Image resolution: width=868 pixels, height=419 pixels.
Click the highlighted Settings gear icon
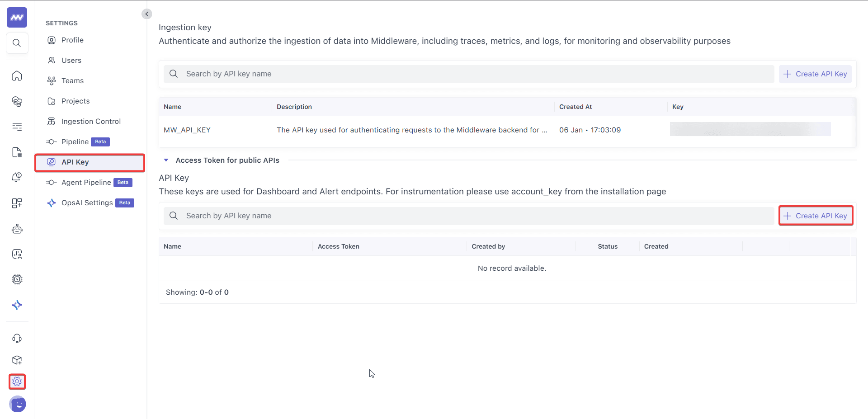tap(17, 381)
